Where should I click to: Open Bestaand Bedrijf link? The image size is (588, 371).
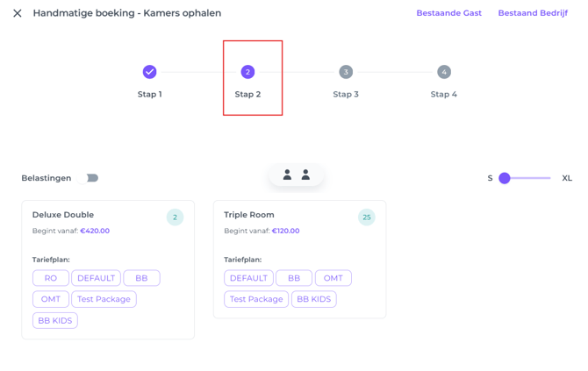point(532,13)
